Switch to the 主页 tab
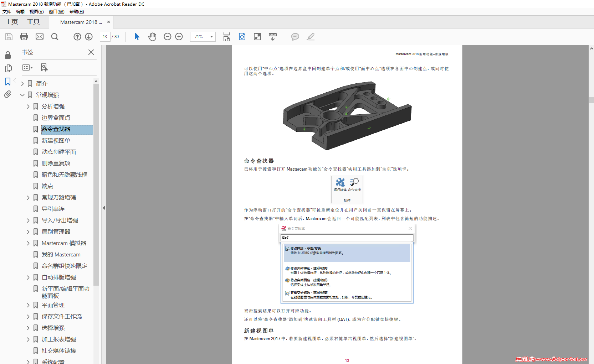The image size is (594, 364). point(11,22)
